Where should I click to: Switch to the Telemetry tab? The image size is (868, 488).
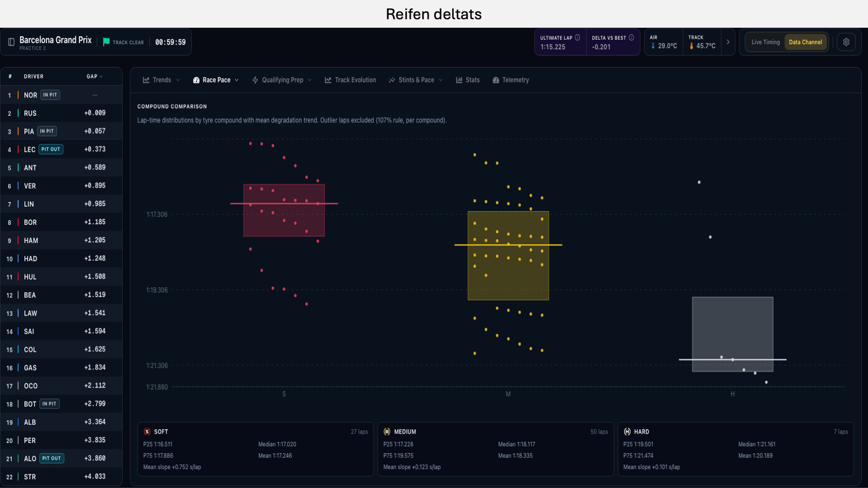pos(511,80)
